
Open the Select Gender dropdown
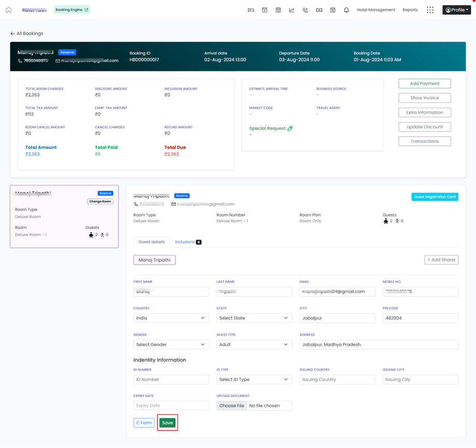click(x=171, y=345)
